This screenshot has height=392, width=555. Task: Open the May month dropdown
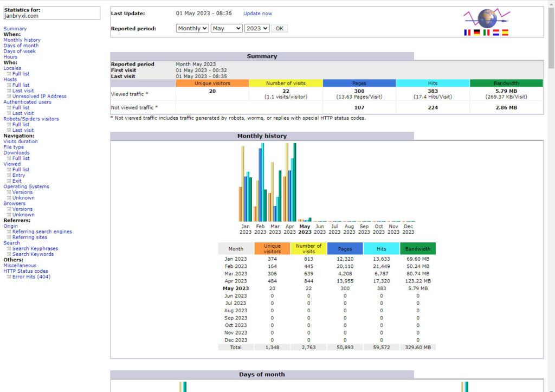(x=227, y=29)
